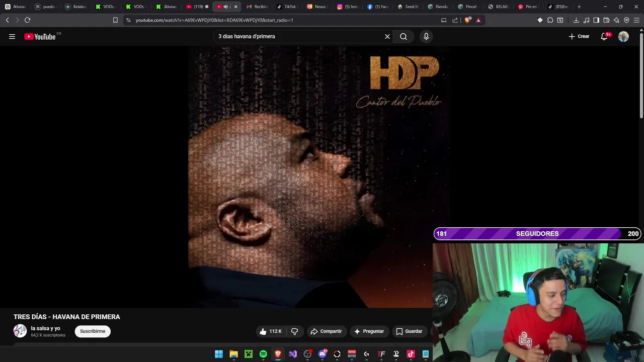This screenshot has height=362, width=644.
Task: Open la salsa y yo channel avatar
Action: (20, 331)
